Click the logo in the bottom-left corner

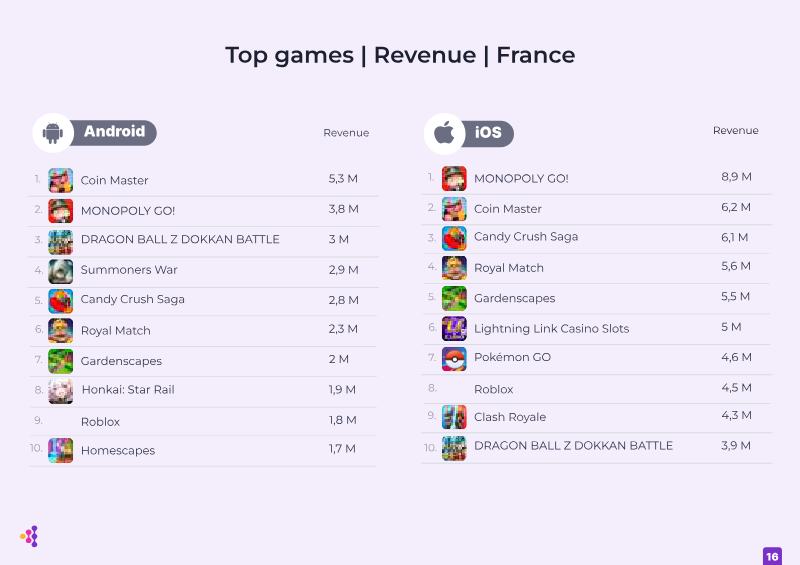point(29,536)
